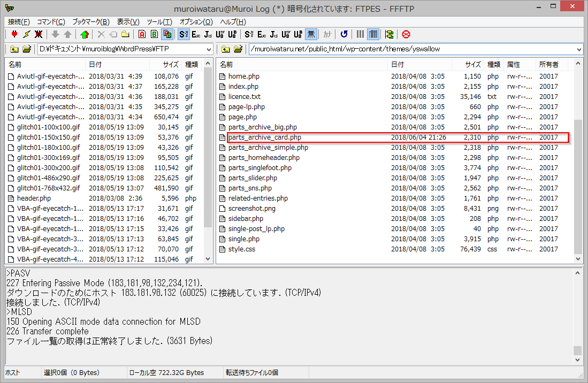The image size is (588, 383).
Task: Open the オプション(O) menu
Action: [x=196, y=22]
